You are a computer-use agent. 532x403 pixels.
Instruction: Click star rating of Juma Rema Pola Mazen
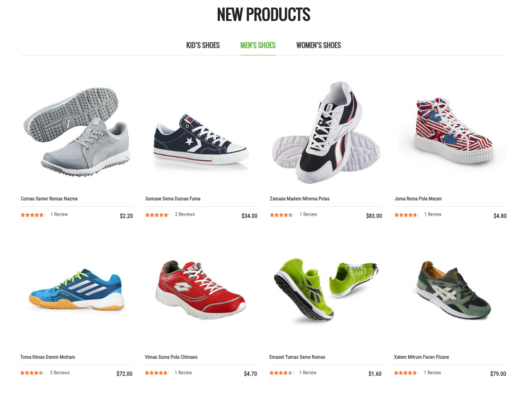click(x=406, y=215)
